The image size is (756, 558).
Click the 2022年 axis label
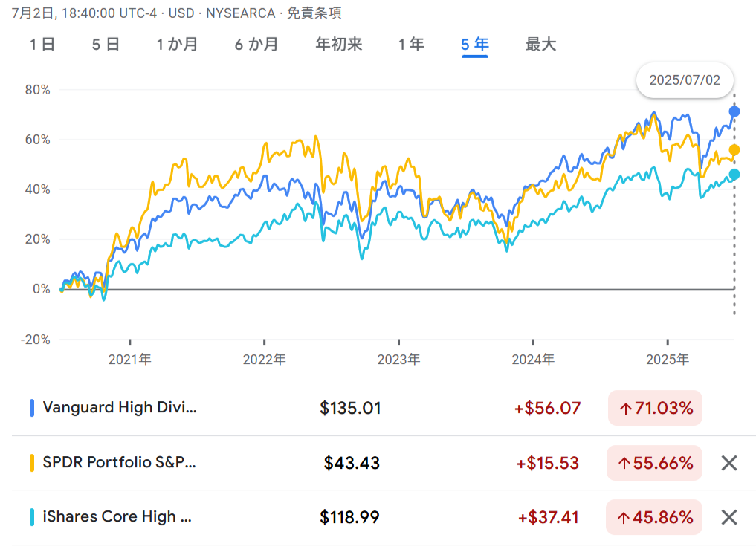click(264, 360)
